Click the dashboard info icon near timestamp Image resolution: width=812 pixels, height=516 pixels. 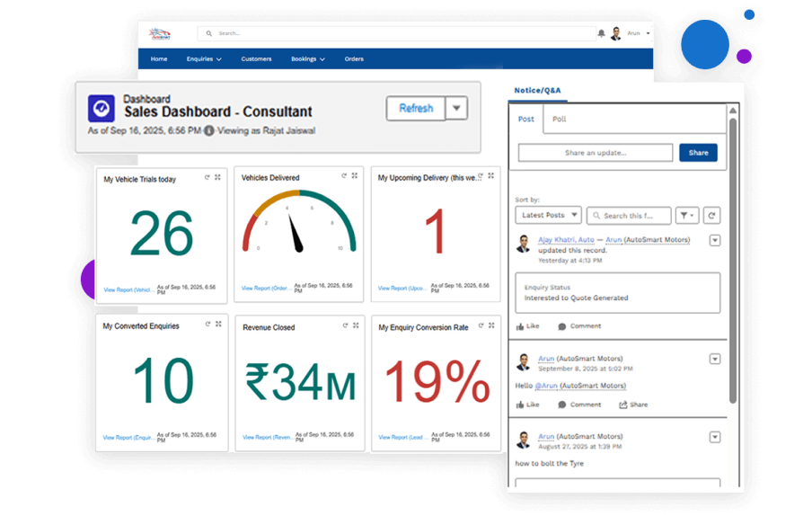(209, 130)
